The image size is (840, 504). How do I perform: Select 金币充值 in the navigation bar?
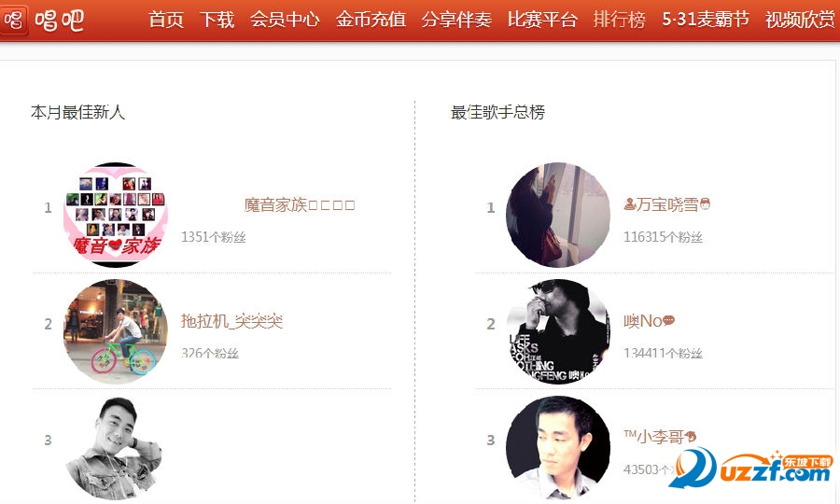[371, 20]
